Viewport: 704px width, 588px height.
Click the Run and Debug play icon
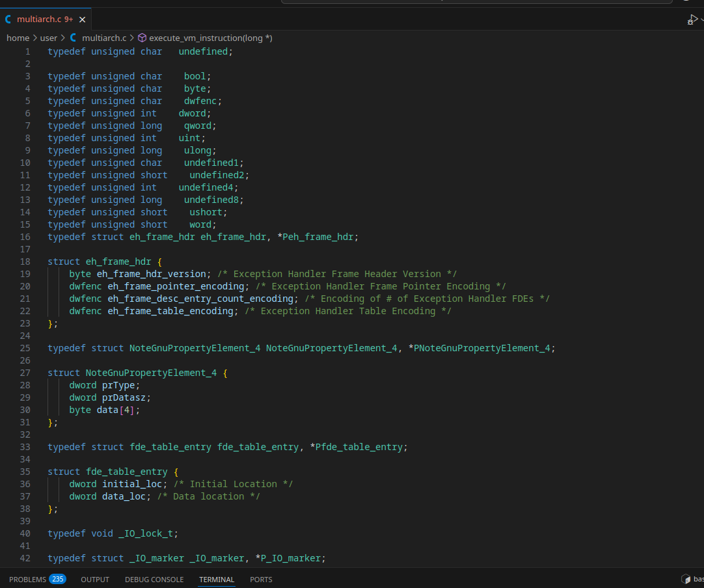coord(692,20)
